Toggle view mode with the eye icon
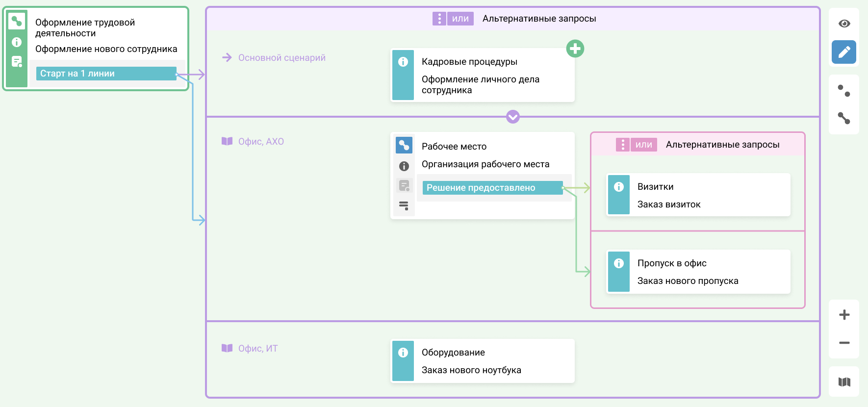 click(x=844, y=24)
